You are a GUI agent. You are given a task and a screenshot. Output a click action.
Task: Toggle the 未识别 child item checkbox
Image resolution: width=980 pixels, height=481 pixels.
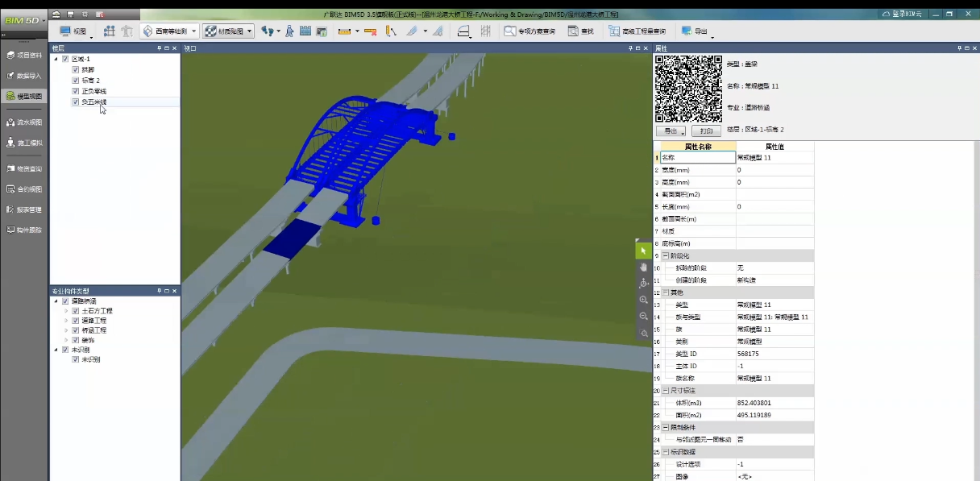76,359
